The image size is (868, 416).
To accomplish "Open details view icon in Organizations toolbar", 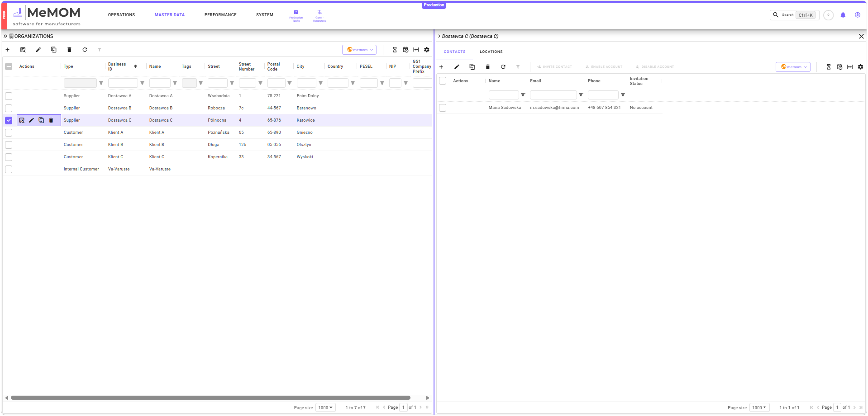I will 23,50.
